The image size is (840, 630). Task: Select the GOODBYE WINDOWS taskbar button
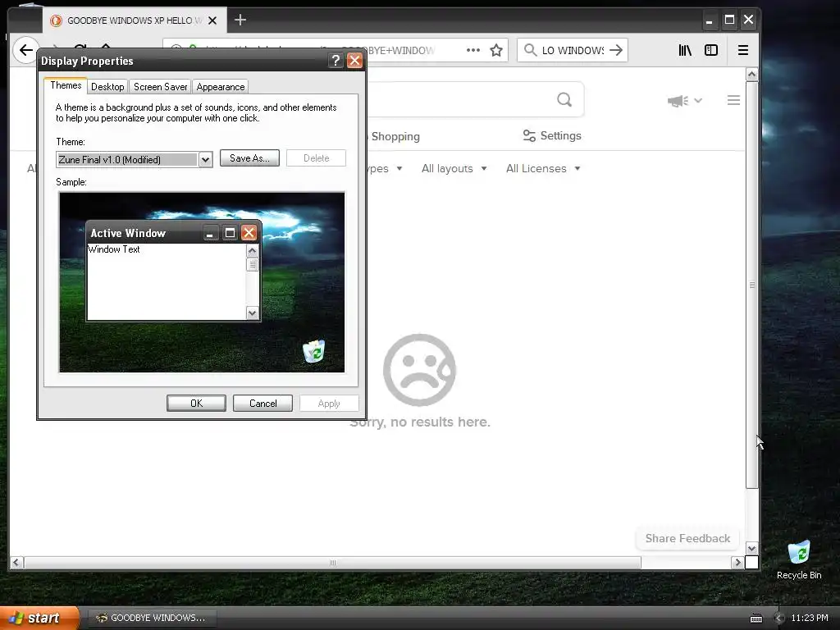click(x=151, y=618)
